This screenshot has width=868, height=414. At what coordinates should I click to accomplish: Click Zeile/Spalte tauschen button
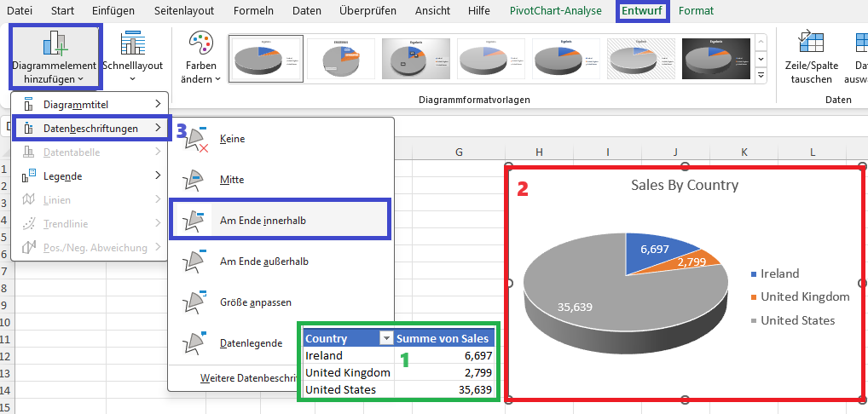811,56
